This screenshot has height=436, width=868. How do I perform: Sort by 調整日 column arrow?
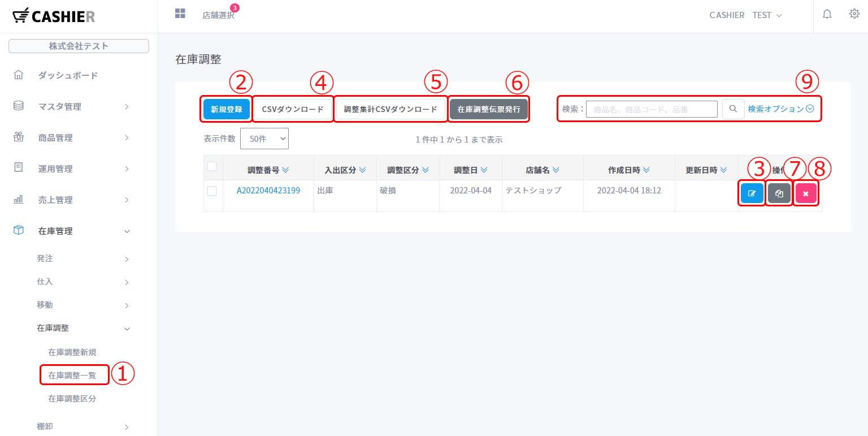tap(484, 170)
